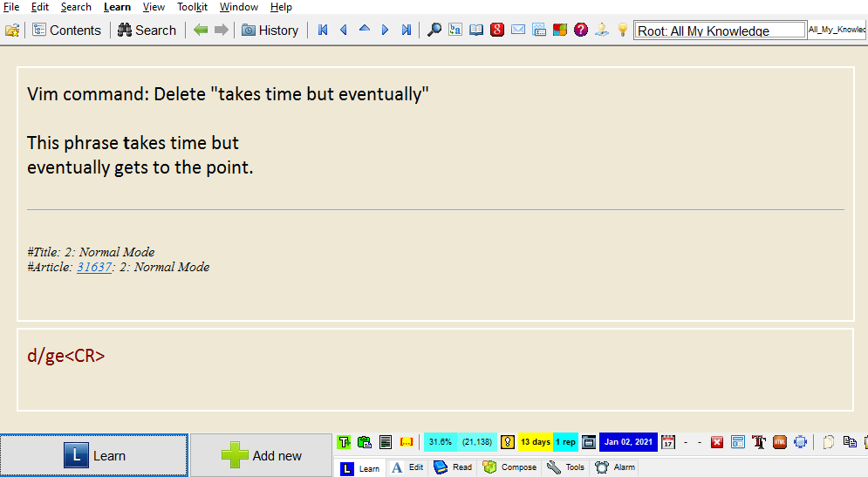Open the Learn menu in menu bar
Screen dimensions: 868x477
tap(117, 7)
